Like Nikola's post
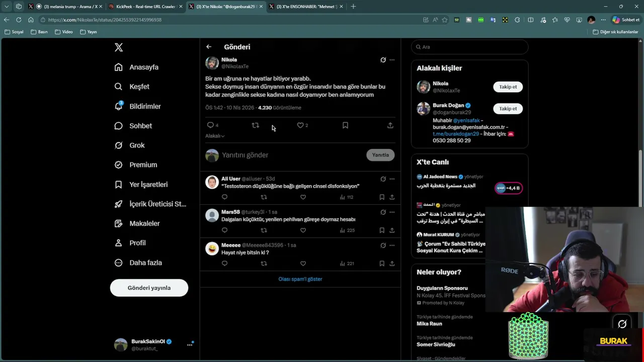 [300, 125]
